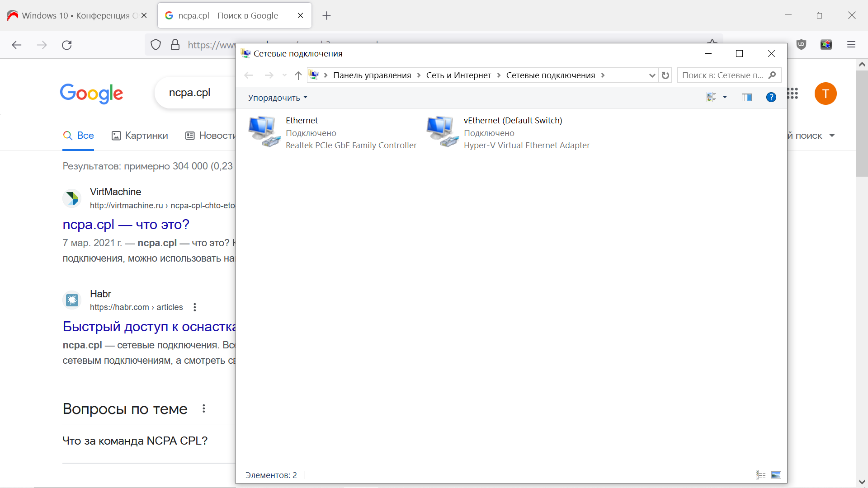This screenshot has height=488, width=868.
Task: Toggle the preview pane button
Action: click(x=746, y=97)
